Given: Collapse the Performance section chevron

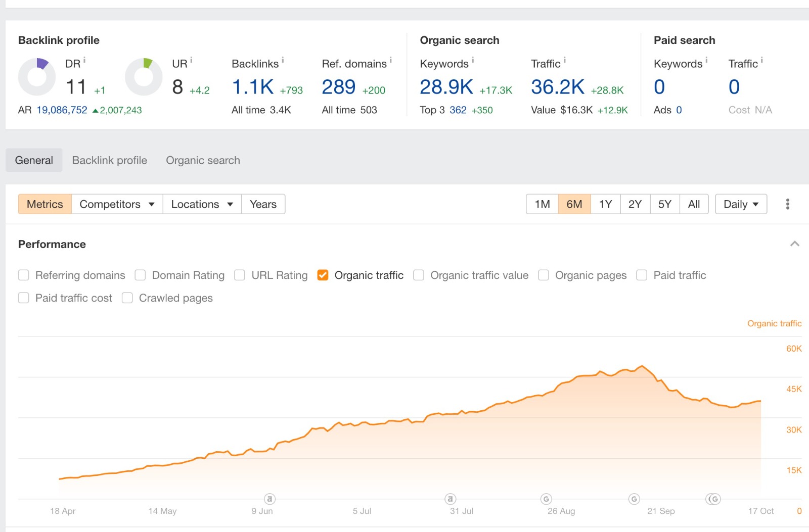Looking at the screenshot, I should (x=794, y=244).
